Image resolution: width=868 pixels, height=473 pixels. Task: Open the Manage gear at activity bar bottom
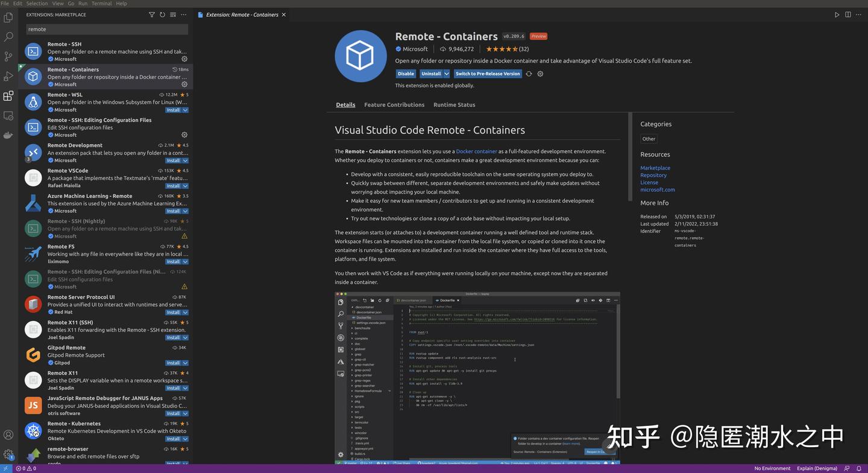[x=8, y=454]
